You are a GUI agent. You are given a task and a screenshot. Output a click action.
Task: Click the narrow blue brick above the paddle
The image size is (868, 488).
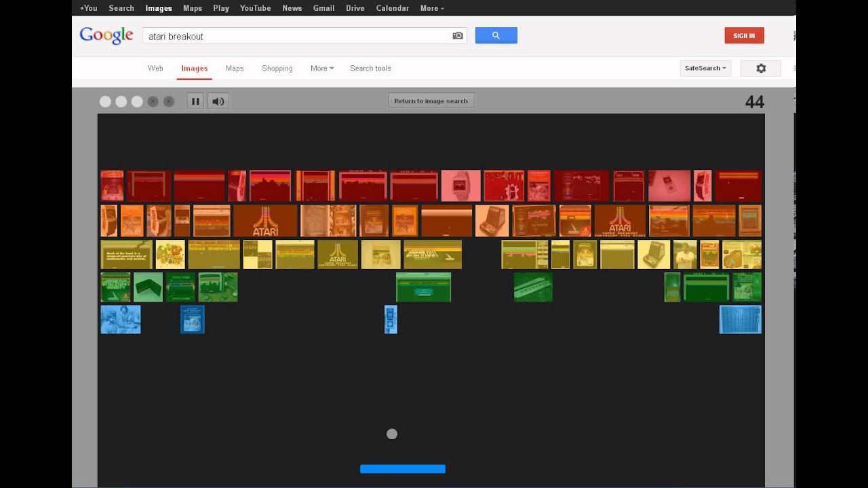click(x=391, y=319)
